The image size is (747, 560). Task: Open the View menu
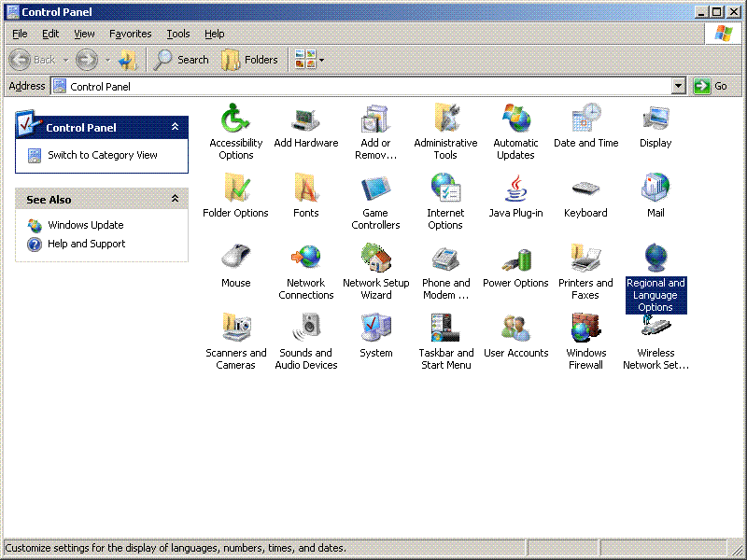[x=84, y=34]
